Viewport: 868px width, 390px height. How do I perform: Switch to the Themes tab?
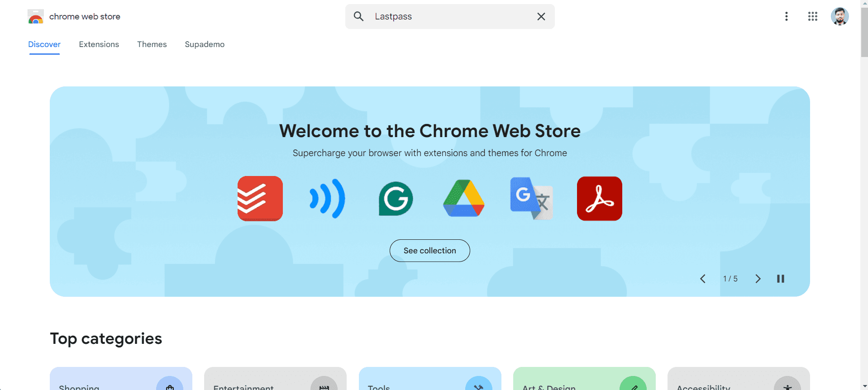pos(152,44)
